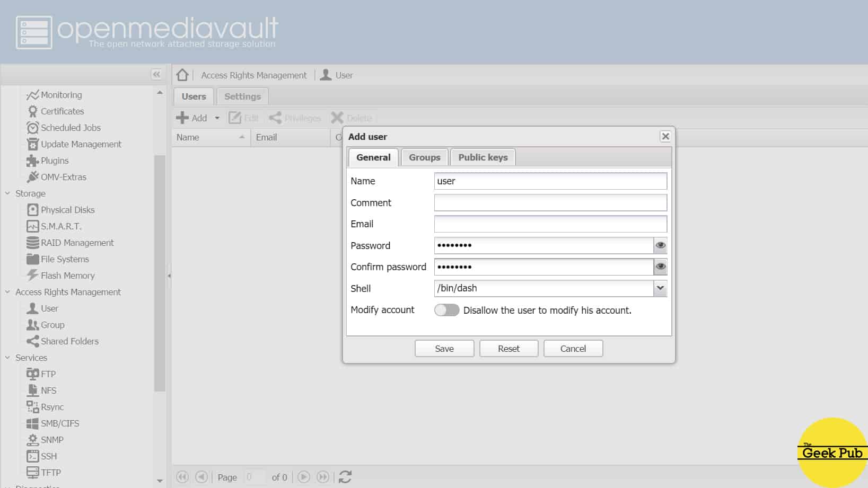Show Password field characters
Viewport: 868px width, 488px height.
point(660,245)
